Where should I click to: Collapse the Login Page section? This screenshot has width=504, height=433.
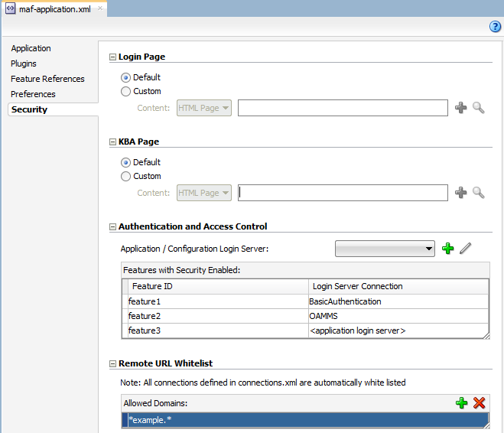pyautogui.click(x=112, y=57)
